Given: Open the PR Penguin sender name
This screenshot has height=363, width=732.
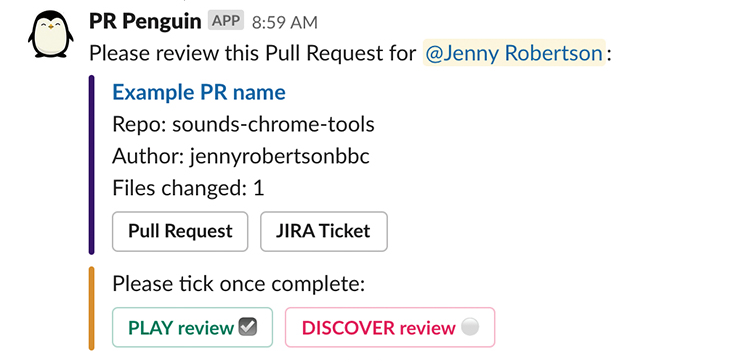Looking at the screenshot, I should point(145,21).
